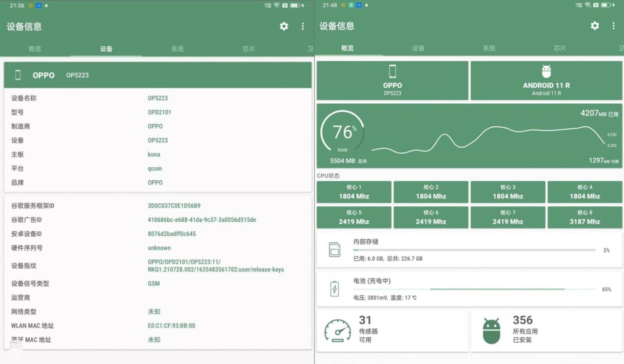Switch to 芯片 tab in right pane
The width and height of the screenshot is (624, 364).
(560, 48)
